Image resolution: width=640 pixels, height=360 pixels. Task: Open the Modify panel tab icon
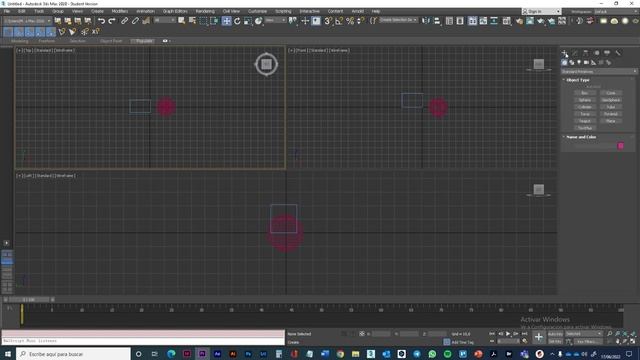pyautogui.click(x=575, y=53)
